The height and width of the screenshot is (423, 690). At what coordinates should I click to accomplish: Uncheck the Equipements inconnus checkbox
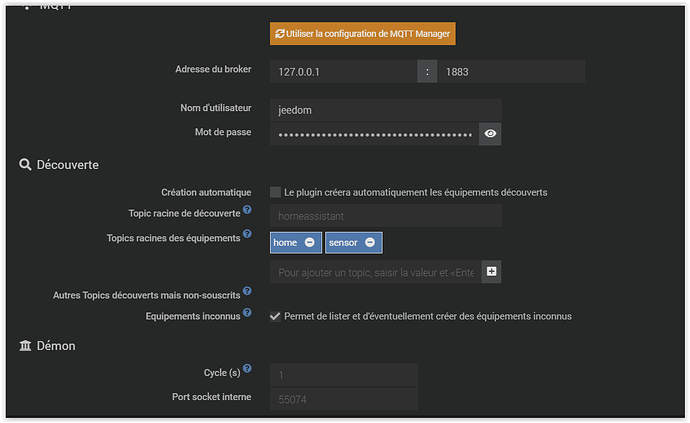click(275, 317)
